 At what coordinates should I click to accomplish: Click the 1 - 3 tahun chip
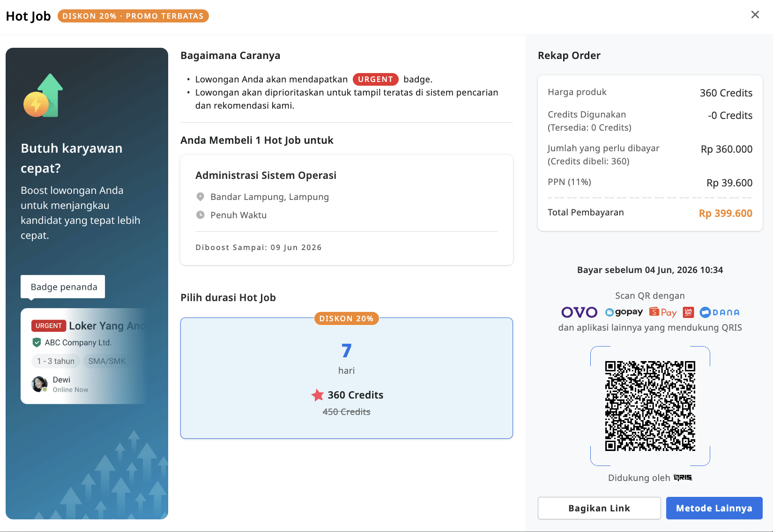tap(56, 361)
